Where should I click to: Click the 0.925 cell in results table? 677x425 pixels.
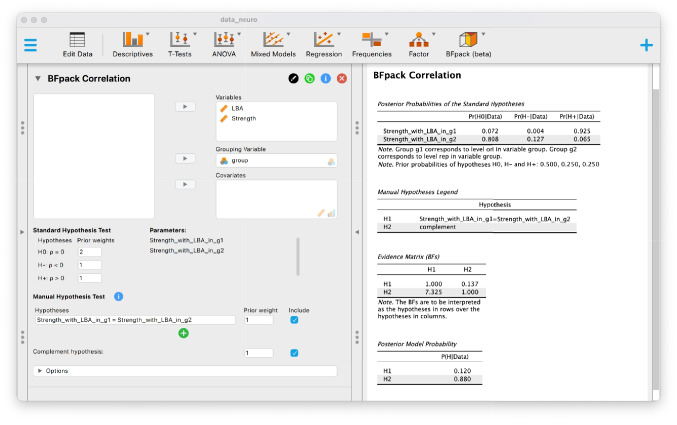click(x=582, y=131)
